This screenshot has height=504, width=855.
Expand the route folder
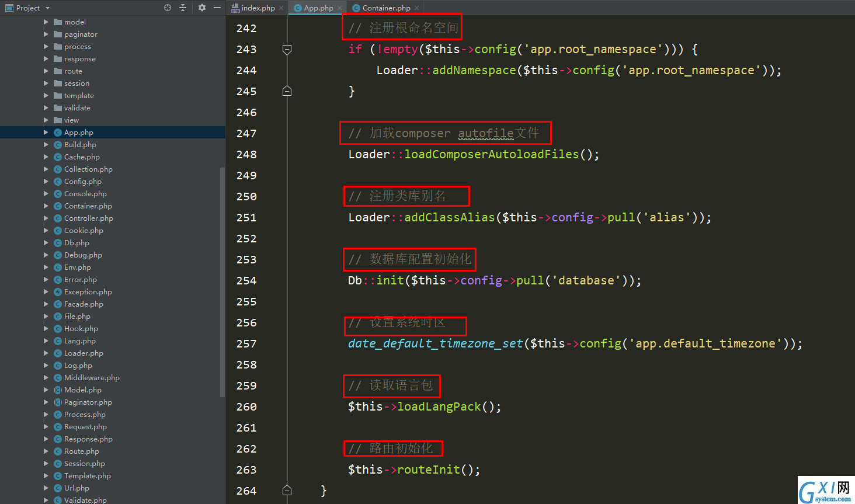click(46, 71)
